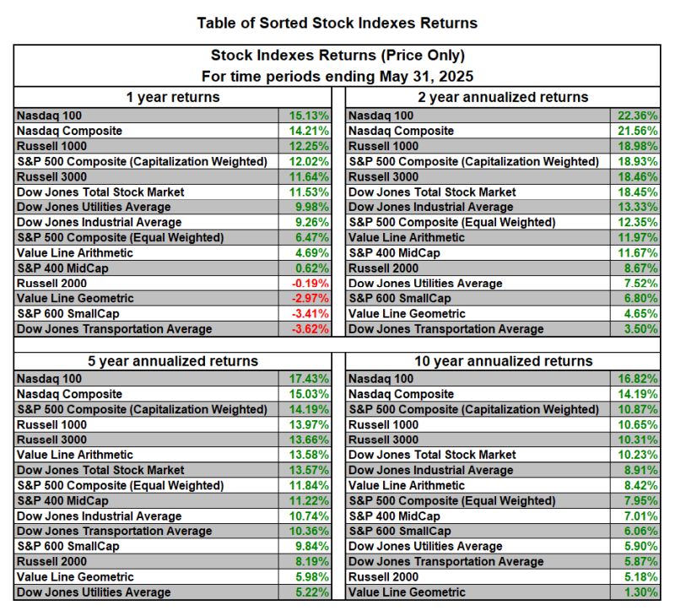Click the 15.13% Nasdaq 100 one-year value
675x616 pixels.
(x=308, y=116)
